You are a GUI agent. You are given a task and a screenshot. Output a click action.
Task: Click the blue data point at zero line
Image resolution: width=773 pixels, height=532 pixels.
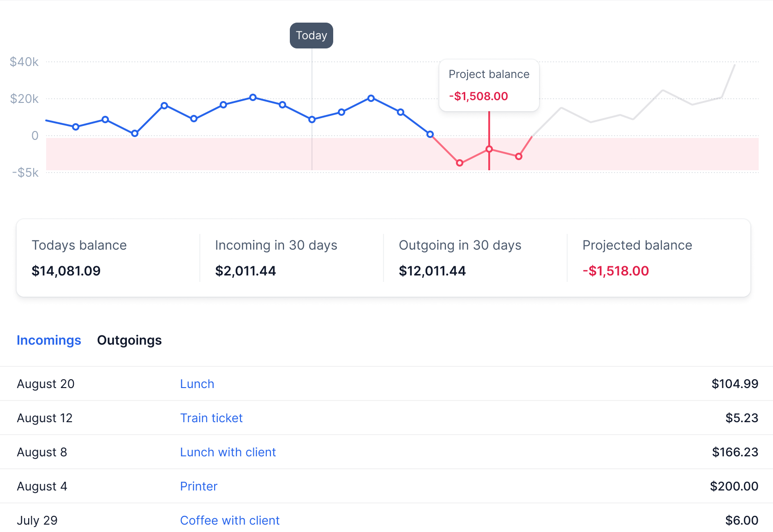click(x=430, y=134)
